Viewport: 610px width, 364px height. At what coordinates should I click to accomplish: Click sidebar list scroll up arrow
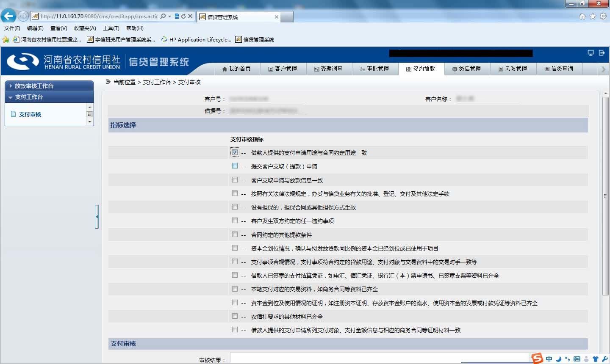[x=89, y=107]
